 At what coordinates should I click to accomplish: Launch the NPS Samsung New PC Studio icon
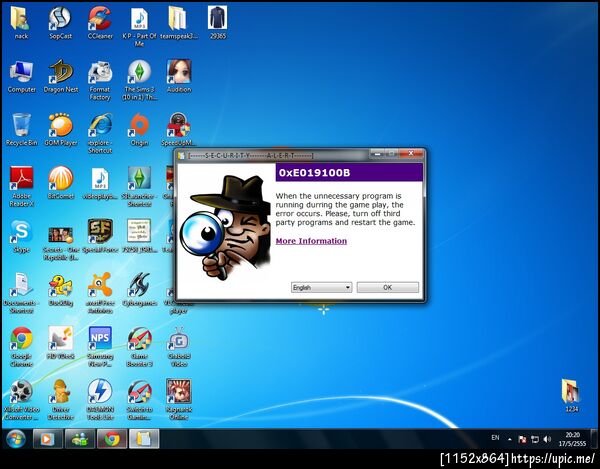(100, 346)
